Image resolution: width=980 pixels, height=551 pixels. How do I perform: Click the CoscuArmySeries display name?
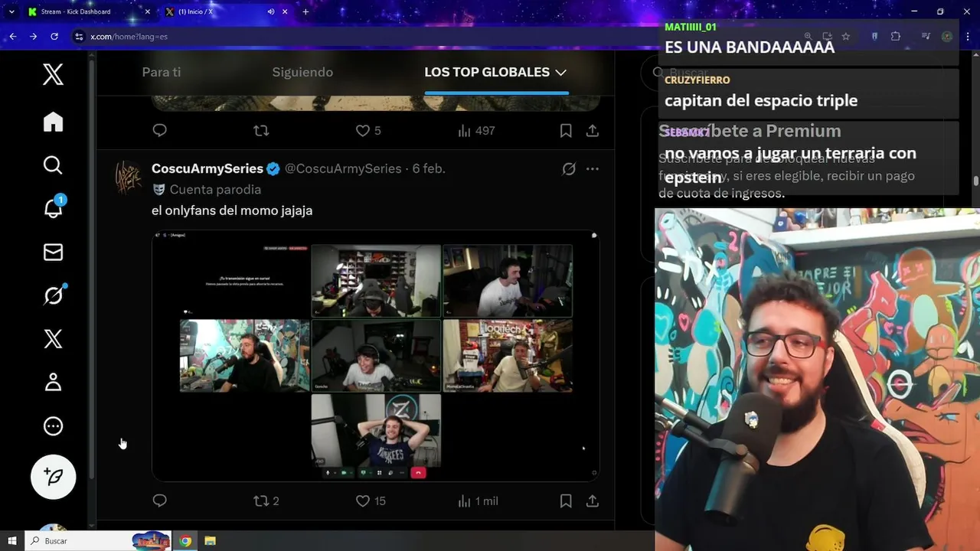click(x=207, y=168)
